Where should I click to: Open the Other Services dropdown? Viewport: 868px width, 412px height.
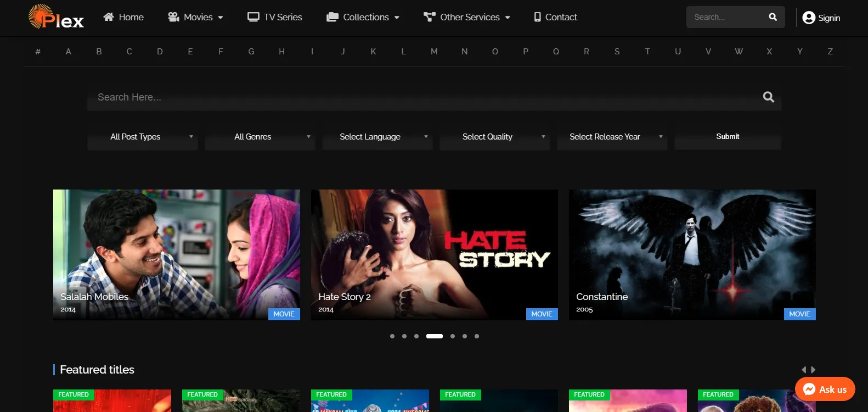[467, 17]
